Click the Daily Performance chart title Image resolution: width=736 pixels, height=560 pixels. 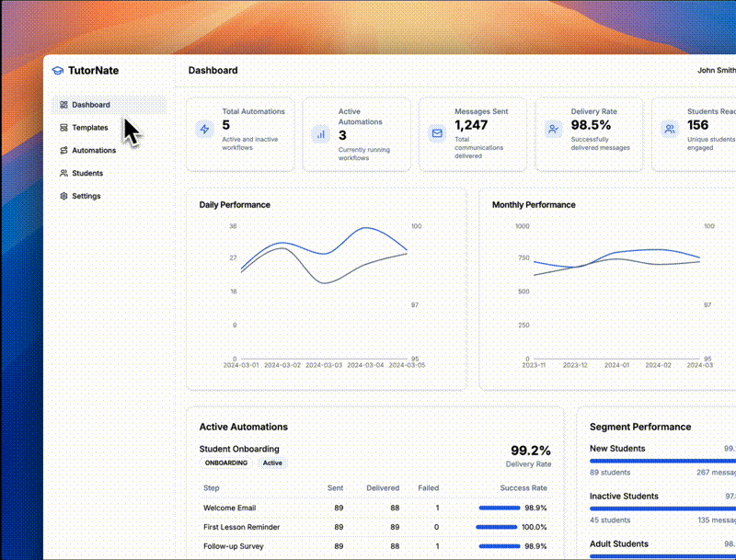click(x=235, y=205)
